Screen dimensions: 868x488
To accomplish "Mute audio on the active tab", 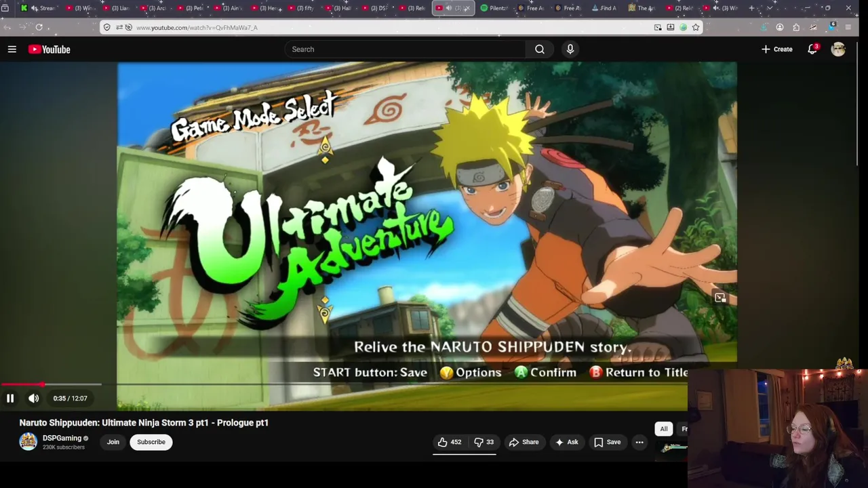I will pos(448,8).
